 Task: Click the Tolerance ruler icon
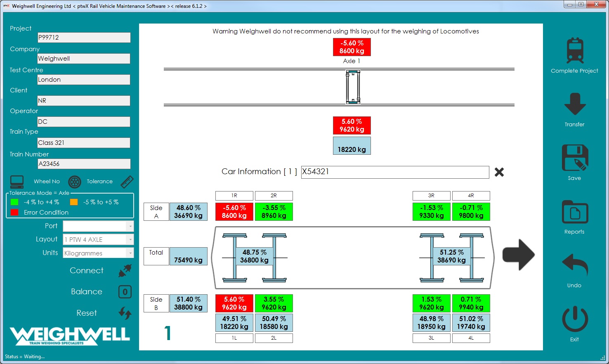coord(127,182)
